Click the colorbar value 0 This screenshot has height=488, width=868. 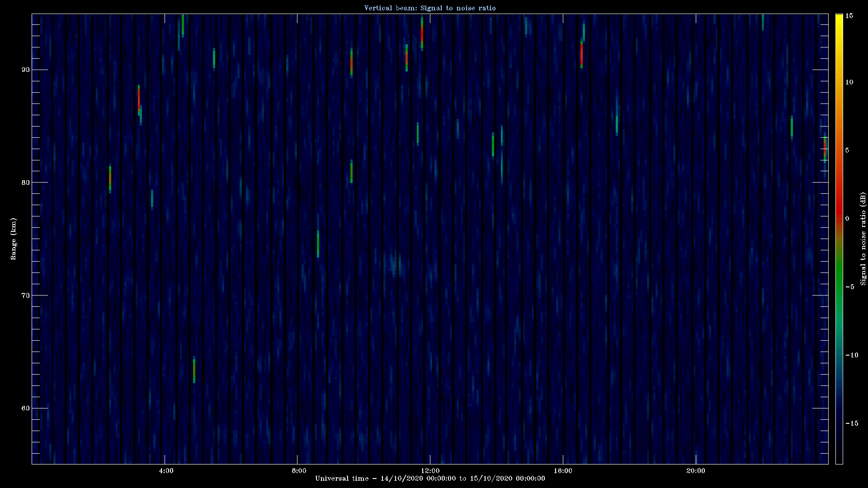coord(847,219)
